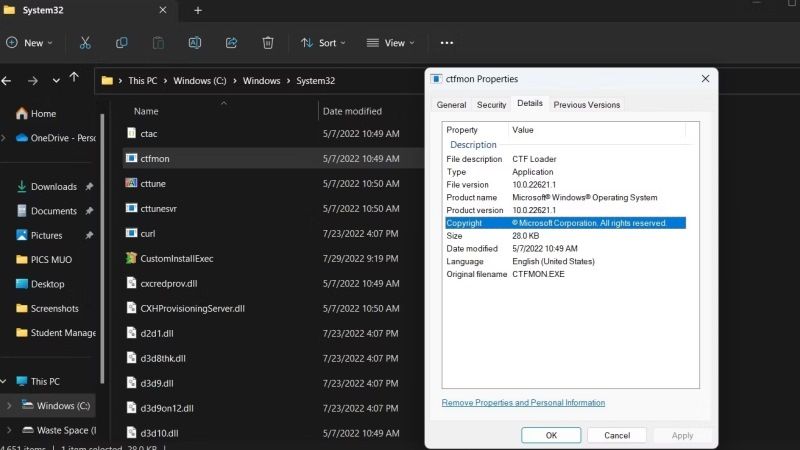Select the cttunesvr file
The image size is (800, 450).
coord(159,209)
